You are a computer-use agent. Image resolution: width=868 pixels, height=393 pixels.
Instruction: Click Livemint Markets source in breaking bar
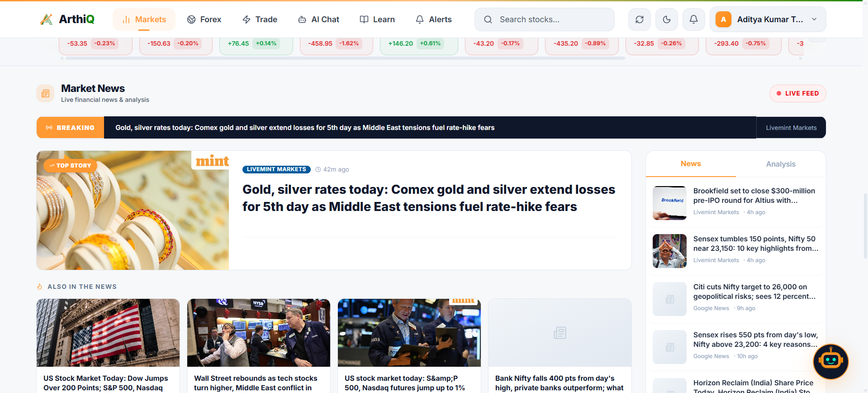pos(791,128)
